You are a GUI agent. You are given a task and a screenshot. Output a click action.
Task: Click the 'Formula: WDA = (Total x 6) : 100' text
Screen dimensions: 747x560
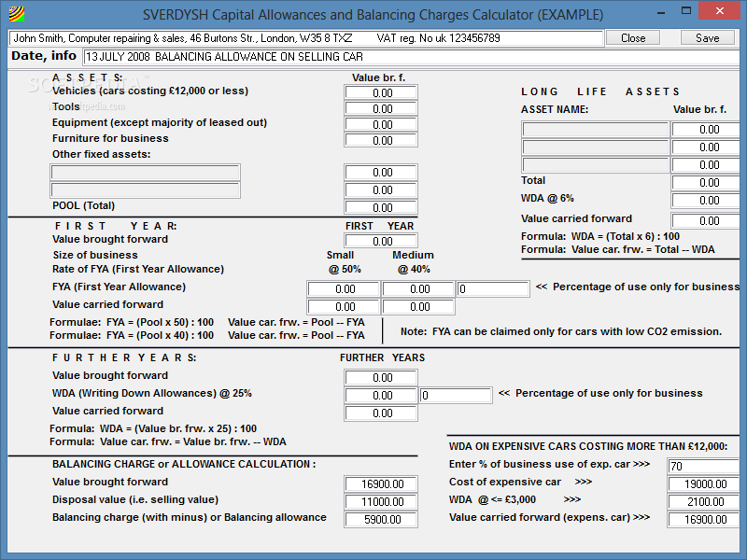coord(600,236)
